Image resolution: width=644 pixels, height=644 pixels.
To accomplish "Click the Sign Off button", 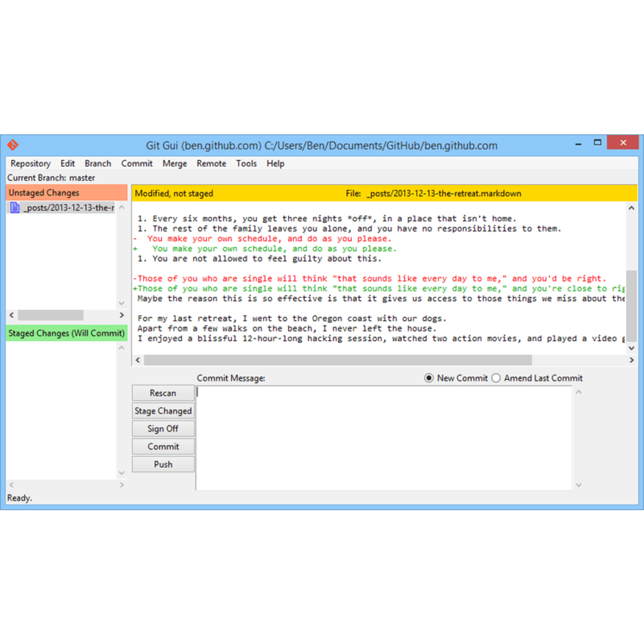I will [x=163, y=428].
